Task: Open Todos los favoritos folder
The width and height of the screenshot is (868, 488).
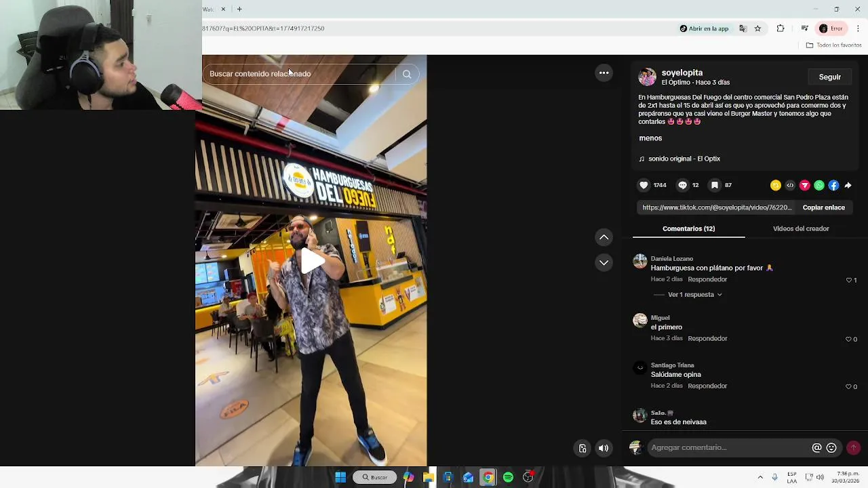Action: (833, 45)
